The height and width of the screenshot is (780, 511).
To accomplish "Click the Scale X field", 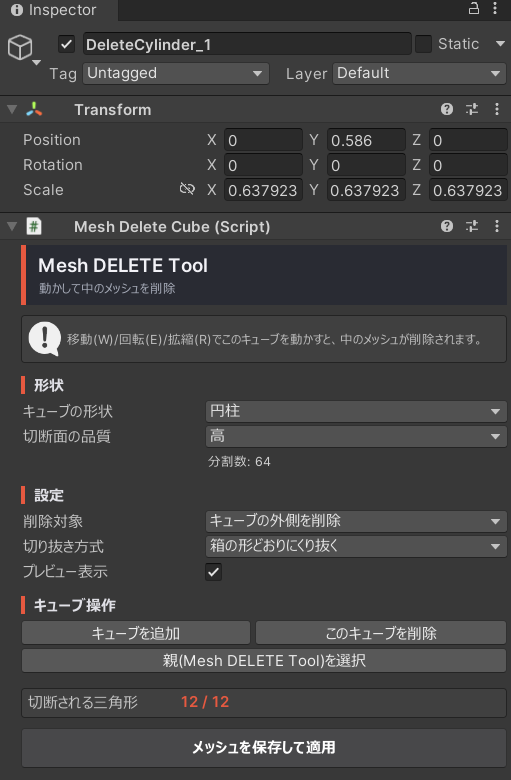I will pos(263,190).
